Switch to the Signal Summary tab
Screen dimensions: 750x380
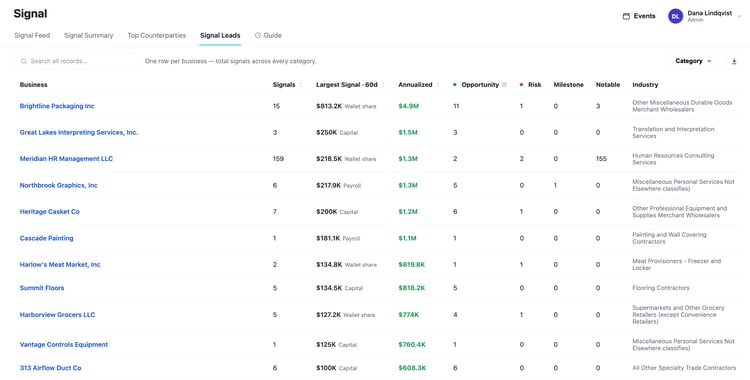point(88,35)
